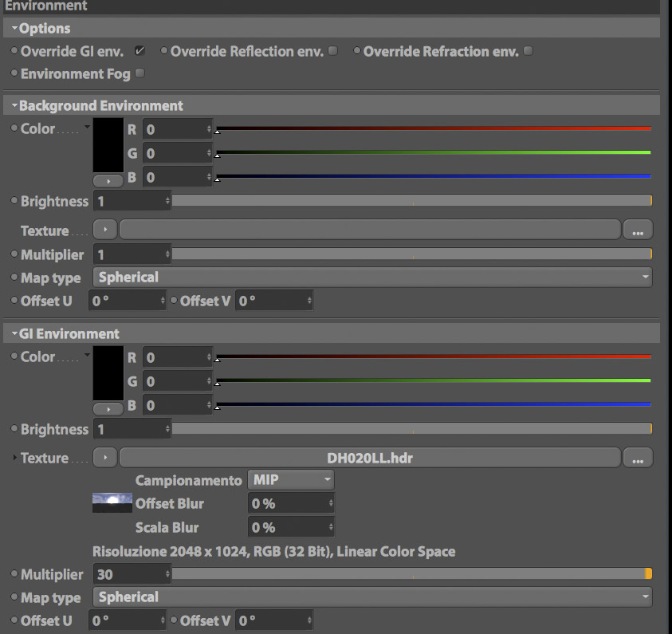Click GI Color label dropdown arrow

[87, 355]
